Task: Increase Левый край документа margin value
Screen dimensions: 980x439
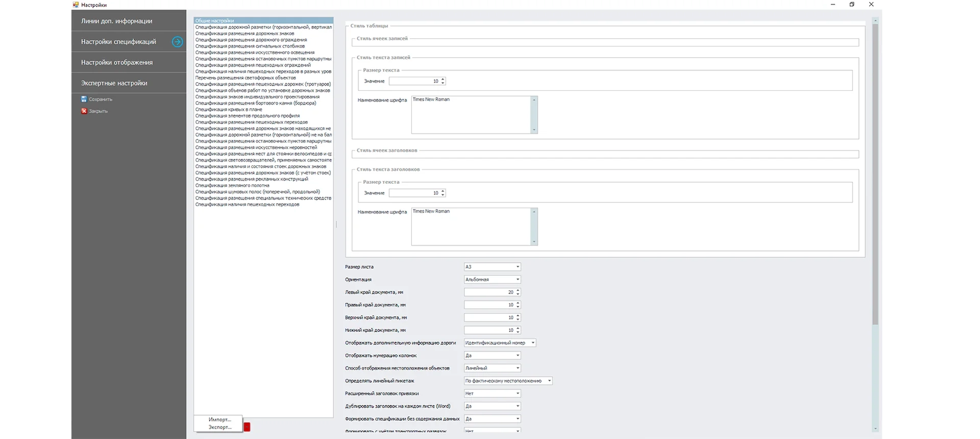Action: pos(518,290)
